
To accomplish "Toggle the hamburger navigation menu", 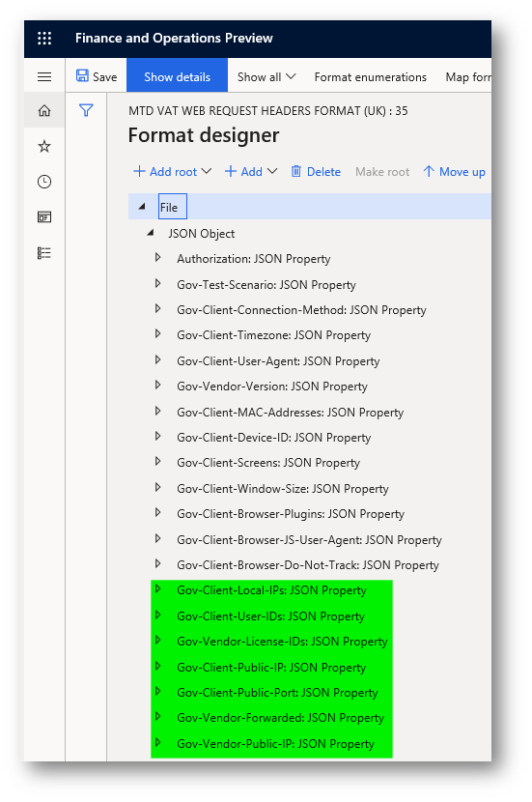I will pyautogui.click(x=44, y=76).
